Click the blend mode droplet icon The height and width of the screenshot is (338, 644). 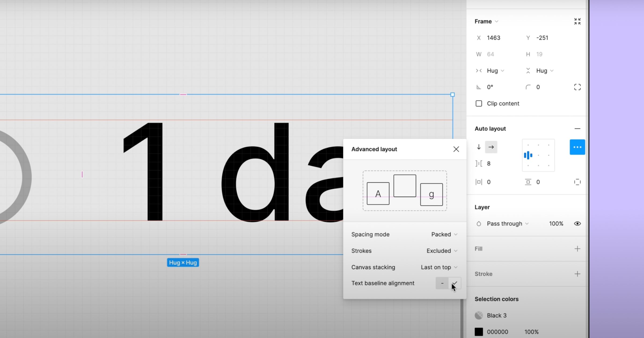pyautogui.click(x=479, y=224)
